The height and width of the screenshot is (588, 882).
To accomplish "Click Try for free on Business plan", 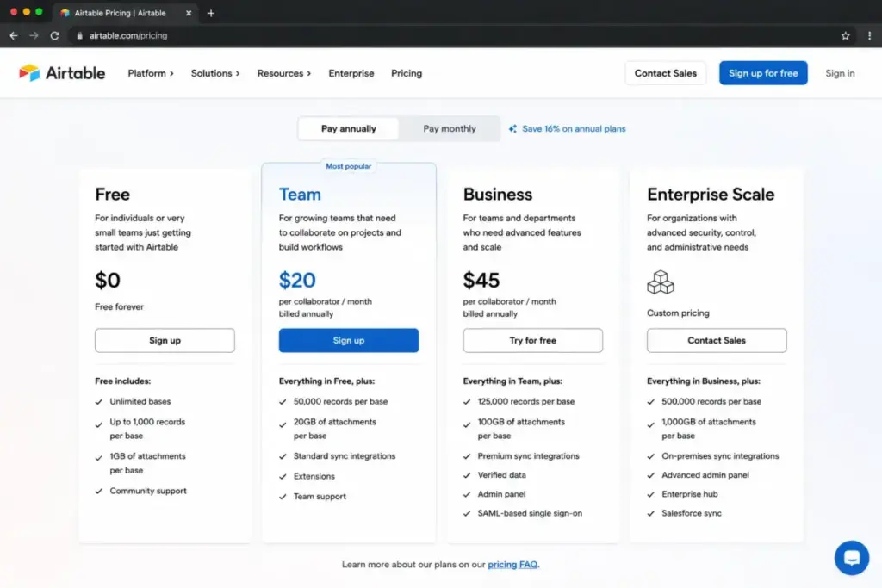I will (532, 341).
